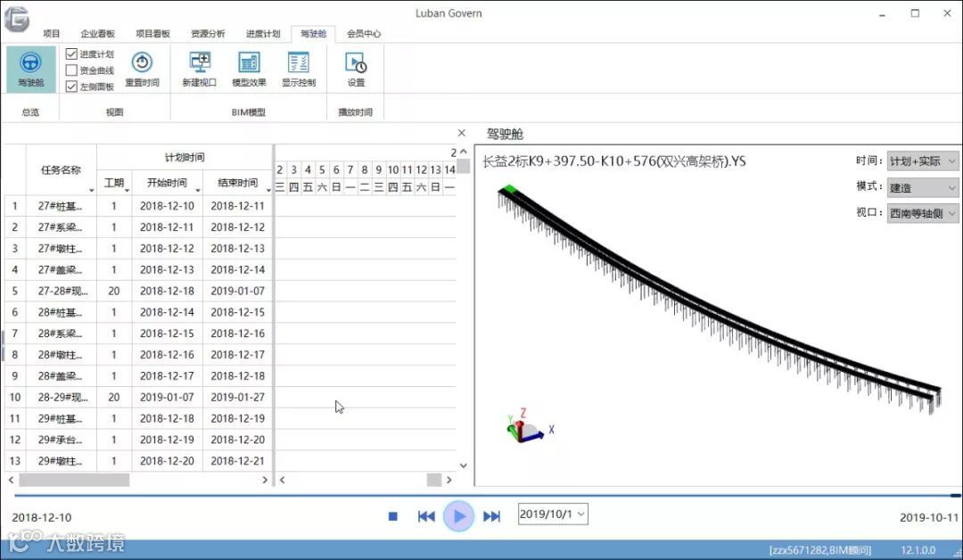Click the green highlighted bridge segment
Viewport: 963px width, 560px height.
[x=509, y=189]
